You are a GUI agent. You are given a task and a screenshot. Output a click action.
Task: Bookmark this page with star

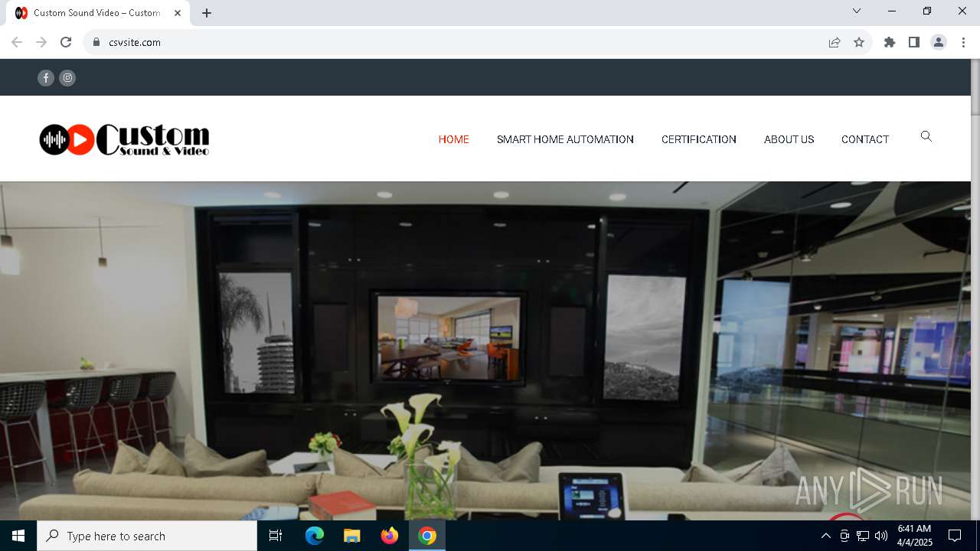(x=859, y=42)
